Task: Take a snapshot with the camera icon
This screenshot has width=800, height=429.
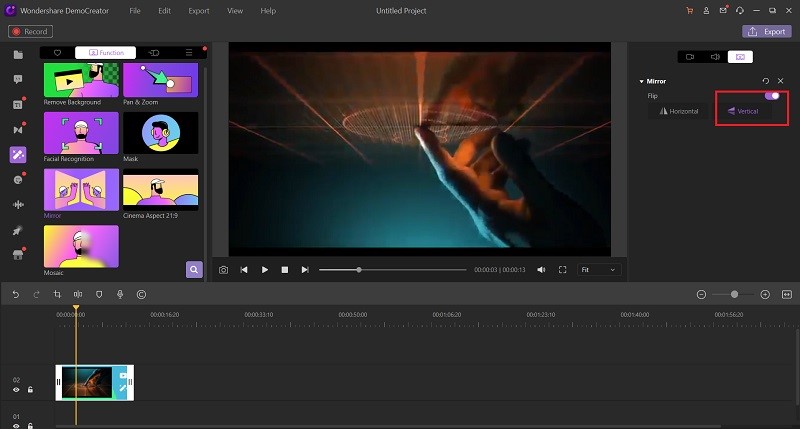Action: 223,270
